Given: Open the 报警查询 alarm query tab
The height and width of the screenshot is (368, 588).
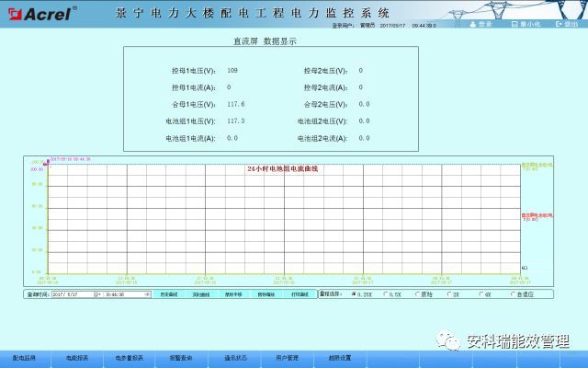Looking at the screenshot, I should pyautogui.click(x=182, y=356).
